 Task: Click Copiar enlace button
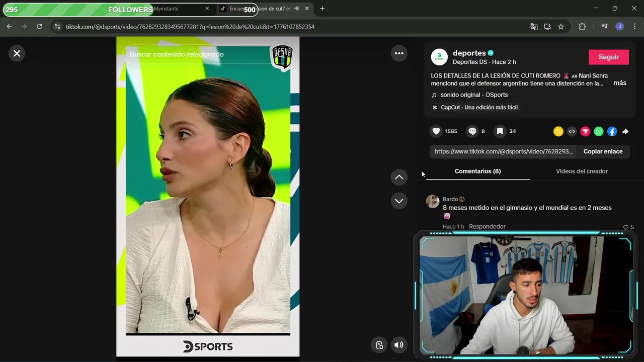(603, 151)
